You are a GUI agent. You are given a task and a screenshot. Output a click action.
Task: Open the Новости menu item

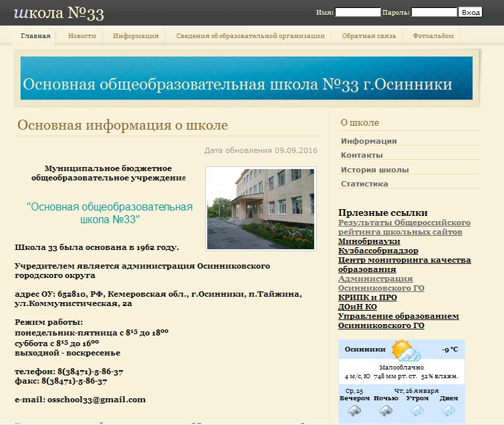(82, 36)
